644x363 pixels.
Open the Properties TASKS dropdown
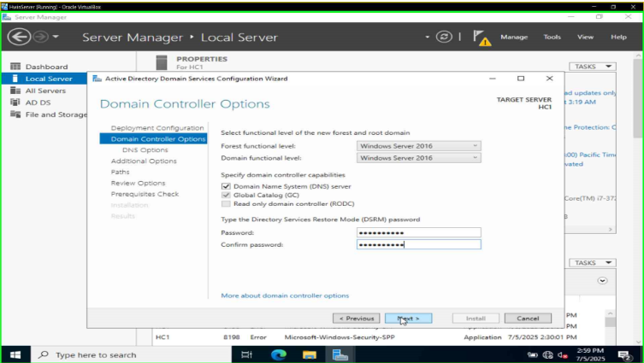pos(592,67)
